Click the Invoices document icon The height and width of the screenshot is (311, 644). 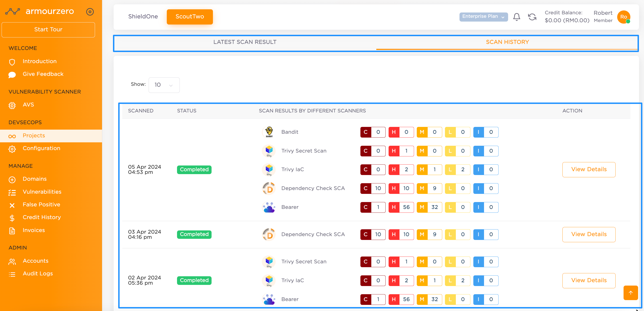click(x=12, y=231)
